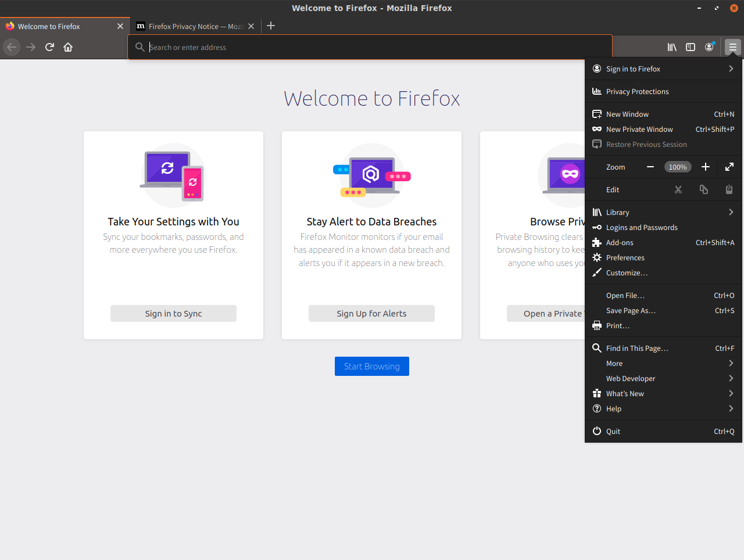Viewport: 744px width, 560px height.
Task: Click the Cut scissors icon
Action: tap(678, 189)
